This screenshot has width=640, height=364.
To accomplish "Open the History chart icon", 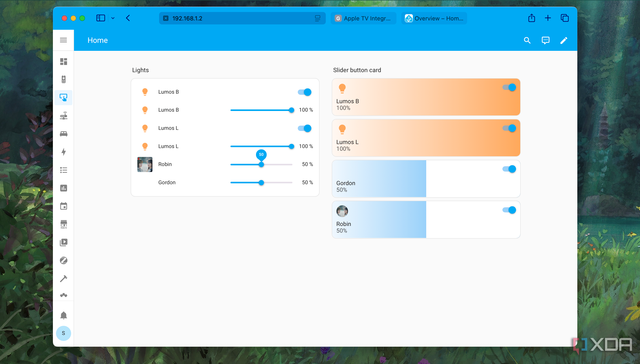I will pos(64,188).
